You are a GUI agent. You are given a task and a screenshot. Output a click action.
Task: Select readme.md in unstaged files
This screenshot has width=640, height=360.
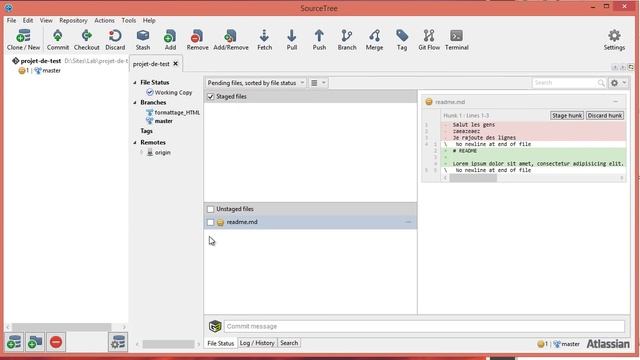(x=310, y=222)
